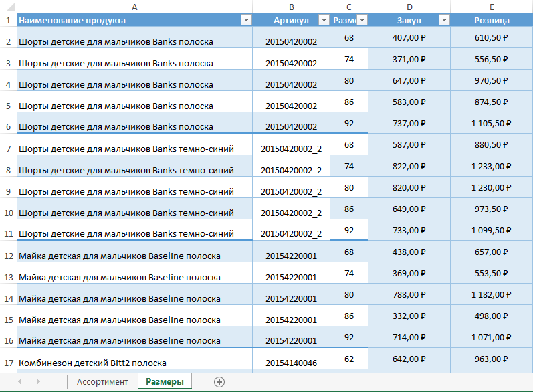Select row 17 header
The width and height of the screenshot is (533, 392).
[x=9, y=359]
